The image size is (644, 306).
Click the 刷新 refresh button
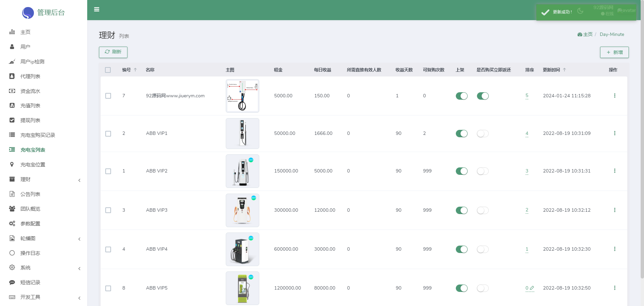tap(113, 52)
